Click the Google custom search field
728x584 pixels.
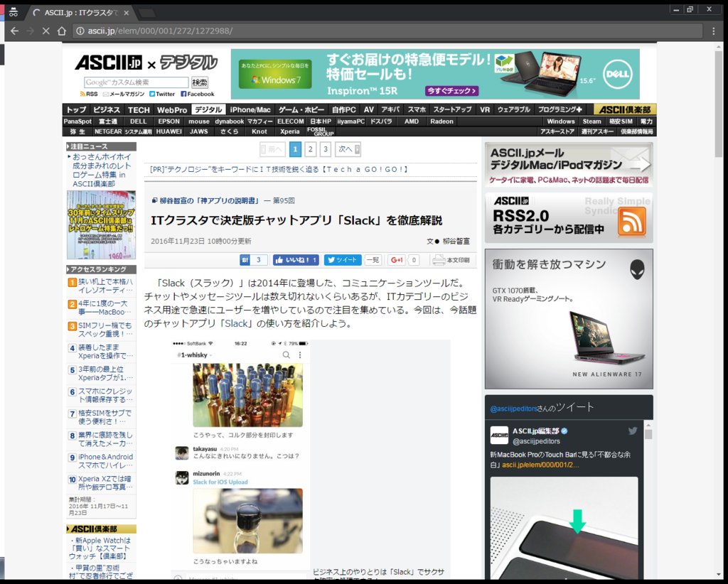(x=136, y=82)
